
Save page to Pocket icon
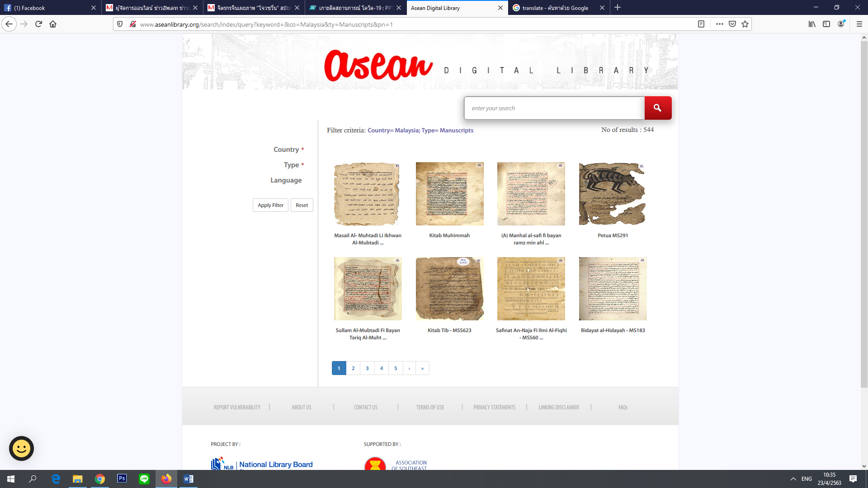click(732, 24)
